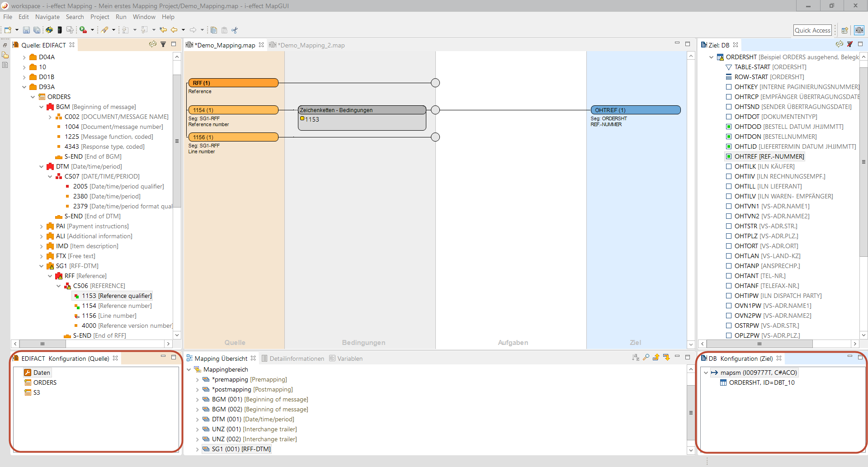This screenshot has height=467, width=868.
Task: Collapse the SG1 [RFF-DTM] source node
Action: tap(42, 266)
